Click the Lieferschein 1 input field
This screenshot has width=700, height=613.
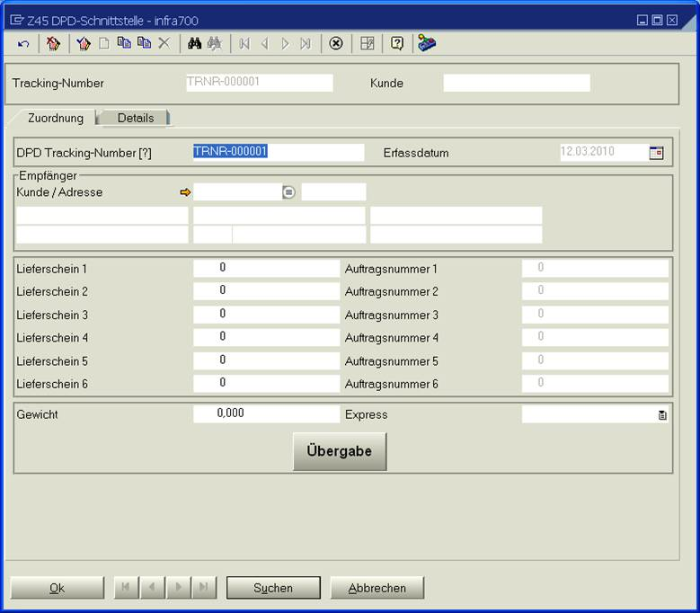point(266,268)
